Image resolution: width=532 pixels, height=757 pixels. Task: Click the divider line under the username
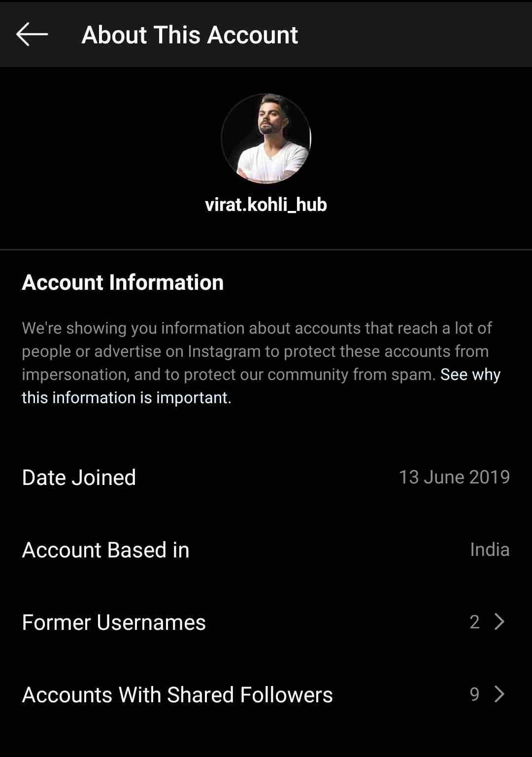pyautogui.click(x=266, y=250)
